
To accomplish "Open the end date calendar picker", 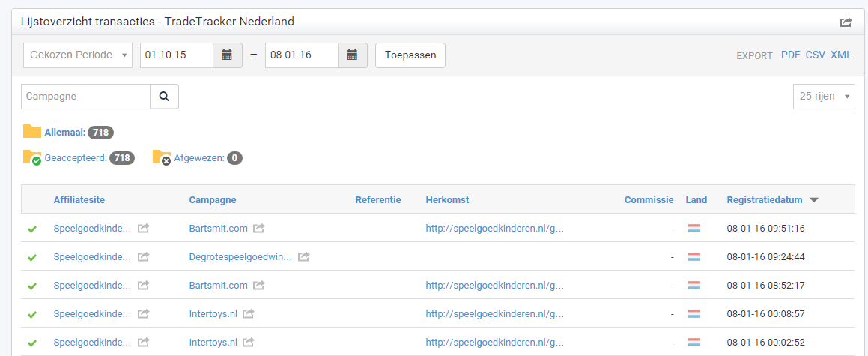I will [x=352, y=55].
